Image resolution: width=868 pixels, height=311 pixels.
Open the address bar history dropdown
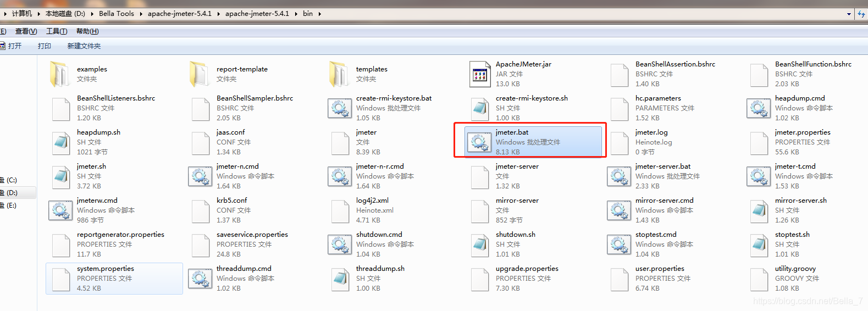pos(849,14)
